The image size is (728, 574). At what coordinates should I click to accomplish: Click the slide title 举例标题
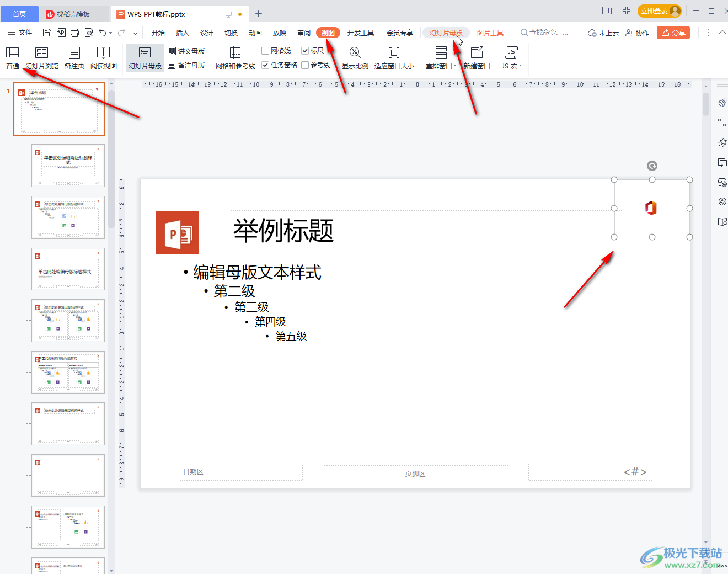point(283,231)
